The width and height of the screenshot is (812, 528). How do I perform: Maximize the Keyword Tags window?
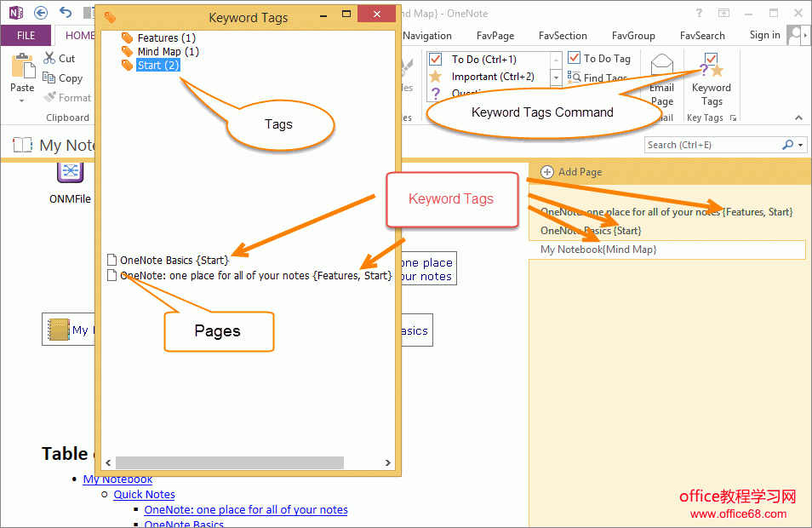pyautogui.click(x=346, y=14)
